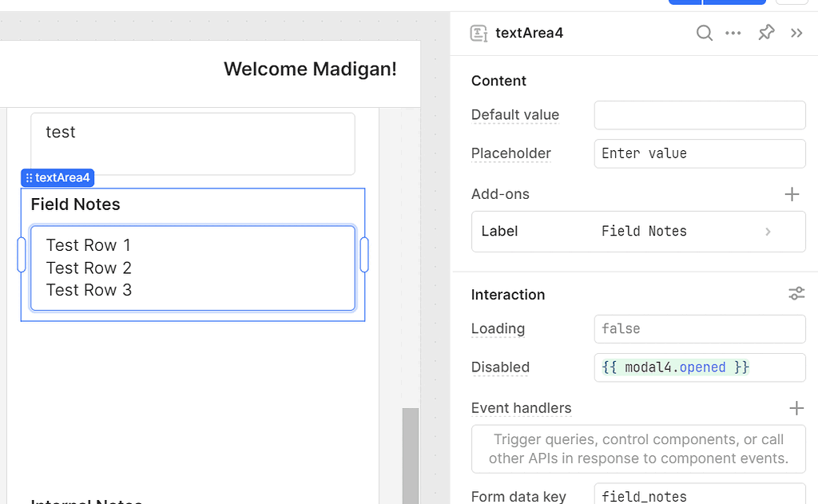Open search in the component inspector
Viewport: 818px width, 504px height.
click(704, 33)
